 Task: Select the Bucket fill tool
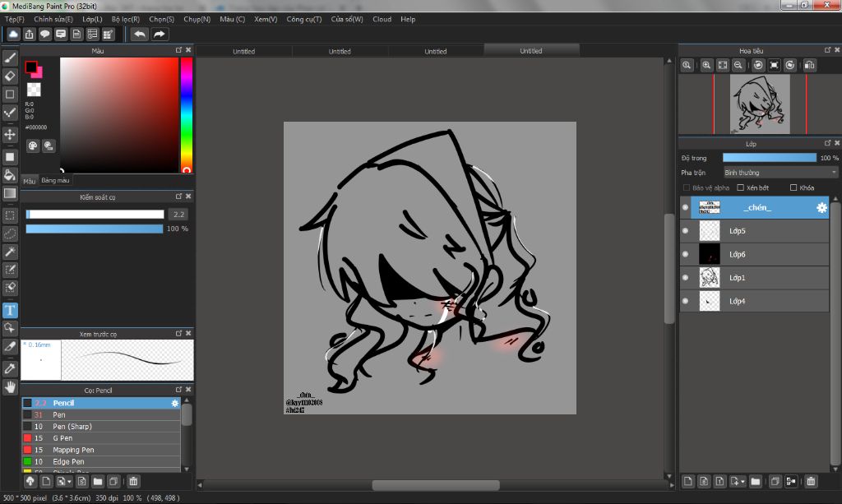[x=10, y=175]
